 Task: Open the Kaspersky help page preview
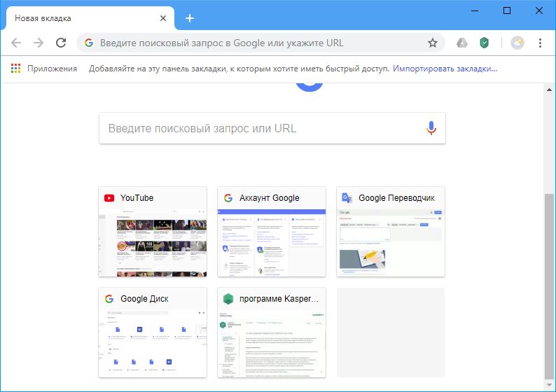pyautogui.click(x=272, y=344)
